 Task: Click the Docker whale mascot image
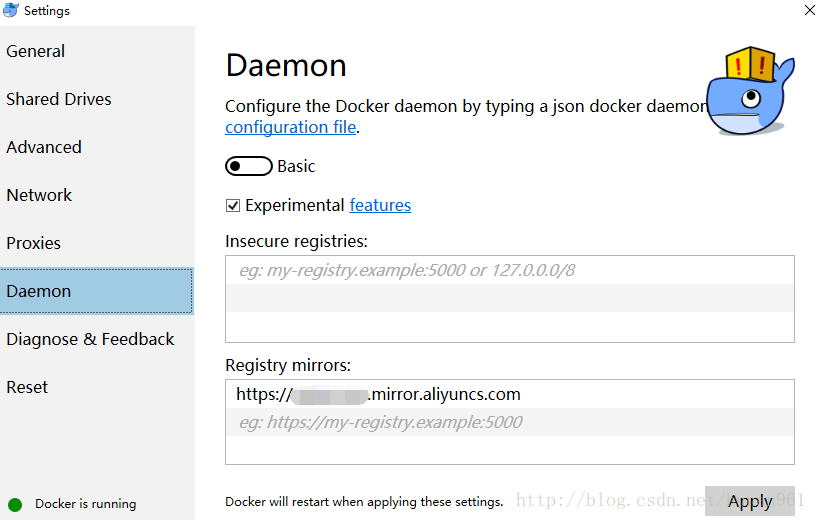click(750, 92)
